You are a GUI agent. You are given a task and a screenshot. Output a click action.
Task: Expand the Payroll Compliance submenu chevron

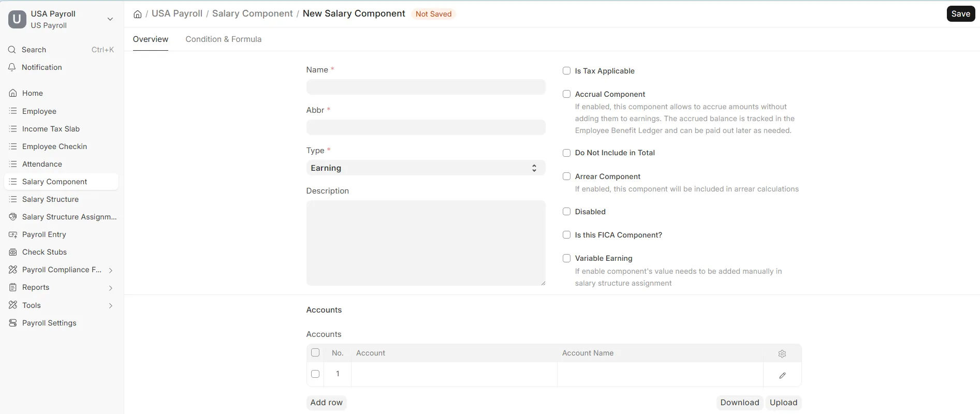pyautogui.click(x=111, y=270)
